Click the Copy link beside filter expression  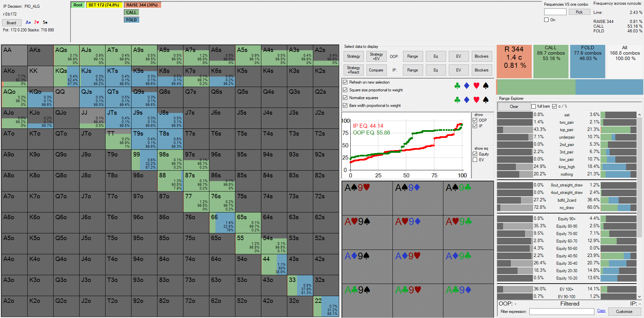coord(601,311)
